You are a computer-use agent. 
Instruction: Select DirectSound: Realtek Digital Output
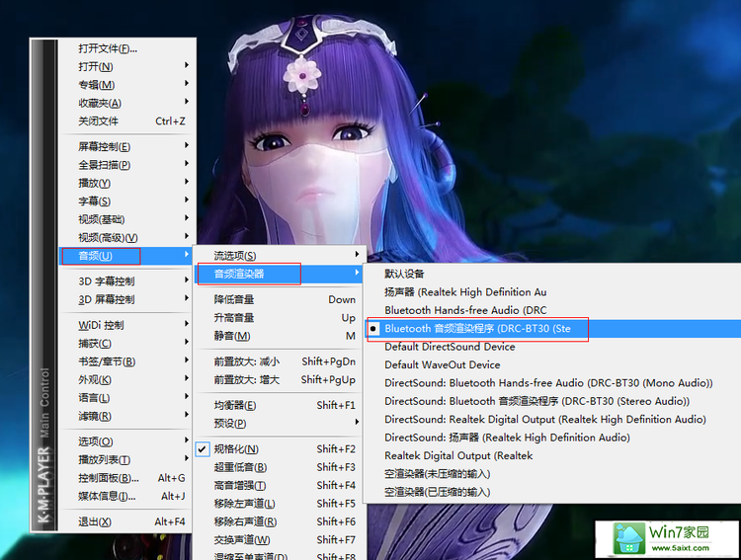click(x=553, y=419)
